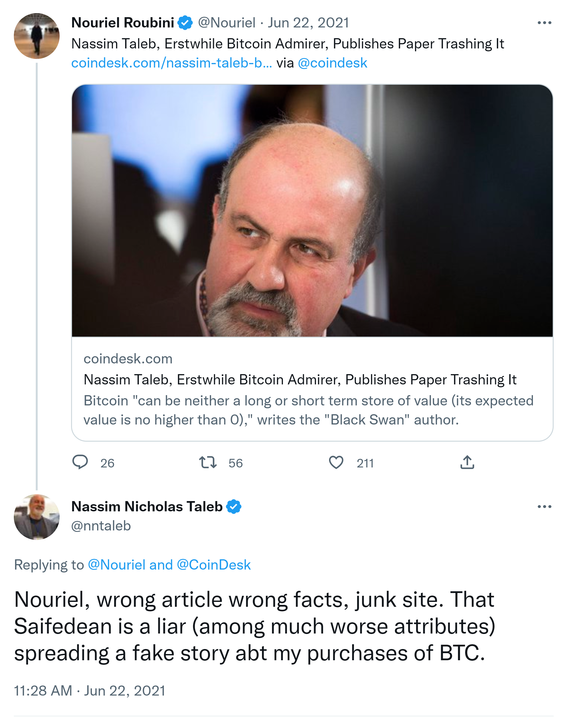This screenshot has height=728, width=562.
Task: Click the @CoinDesk link in Replying to
Action: 214,565
